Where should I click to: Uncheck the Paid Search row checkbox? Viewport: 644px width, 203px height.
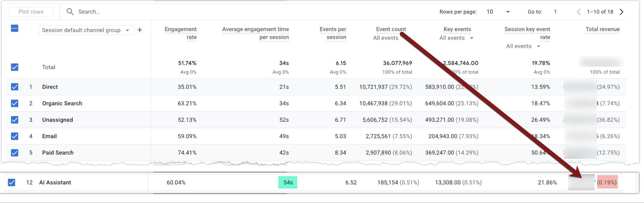14,153
